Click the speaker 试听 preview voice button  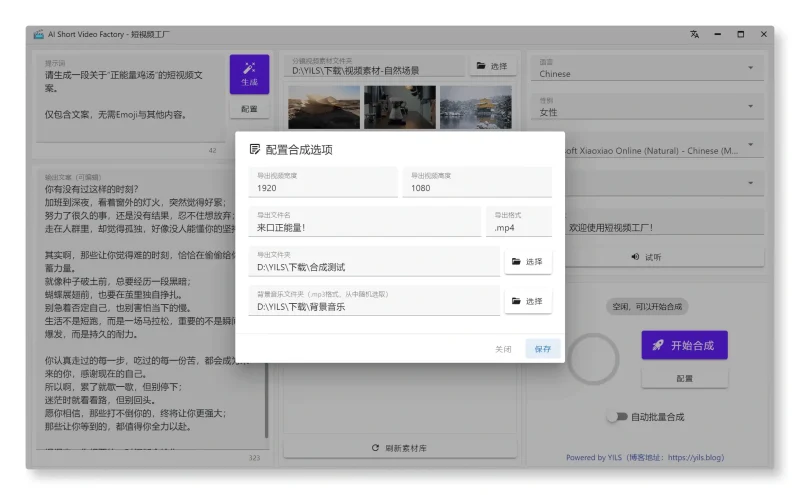[x=646, y=257]
